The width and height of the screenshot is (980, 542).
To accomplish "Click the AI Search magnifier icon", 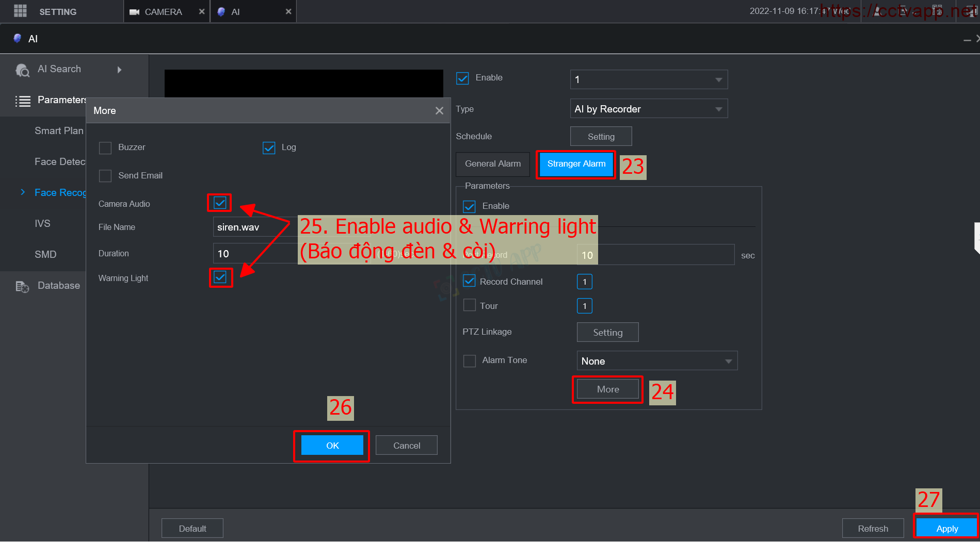I will point(22,70).
